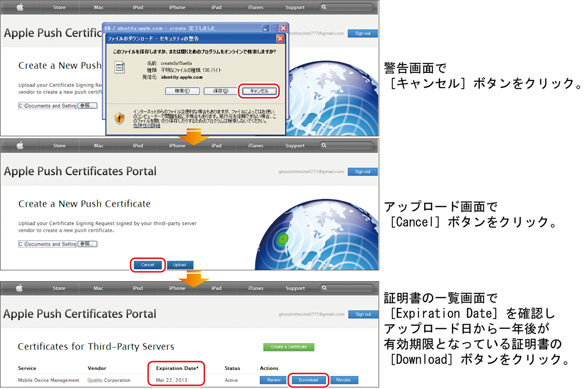Open iTunes in the nav bar on the Upload page
The image size is (588, 389).
(256, 146)
